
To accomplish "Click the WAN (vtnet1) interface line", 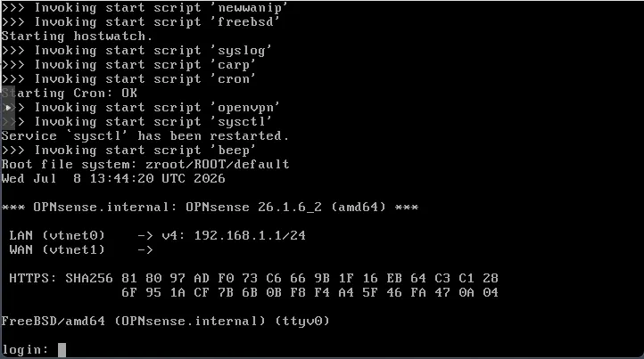I will [x=81, y=249].
